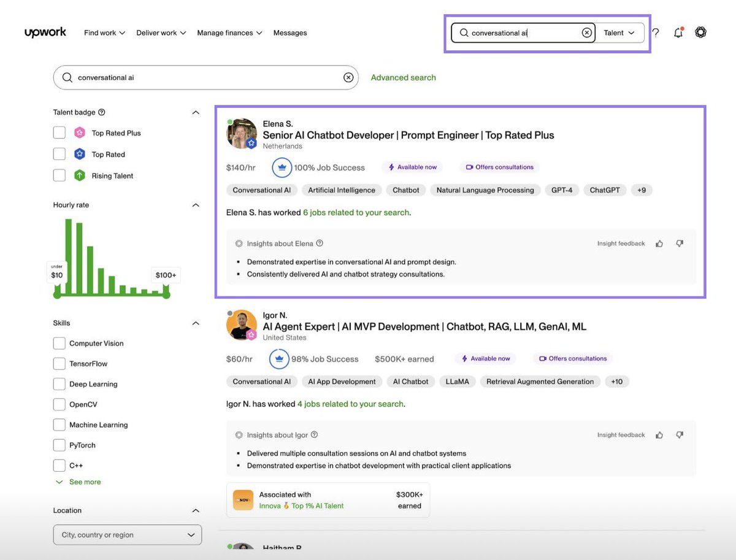Click the Natural Language Processing skill tag

tap(485, 190)
